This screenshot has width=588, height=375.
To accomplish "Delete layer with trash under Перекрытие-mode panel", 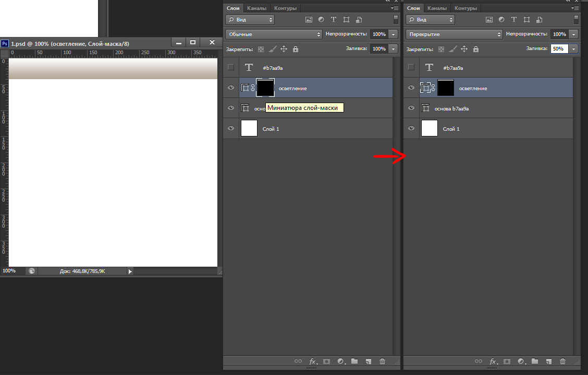I will (x=562, y=361).
